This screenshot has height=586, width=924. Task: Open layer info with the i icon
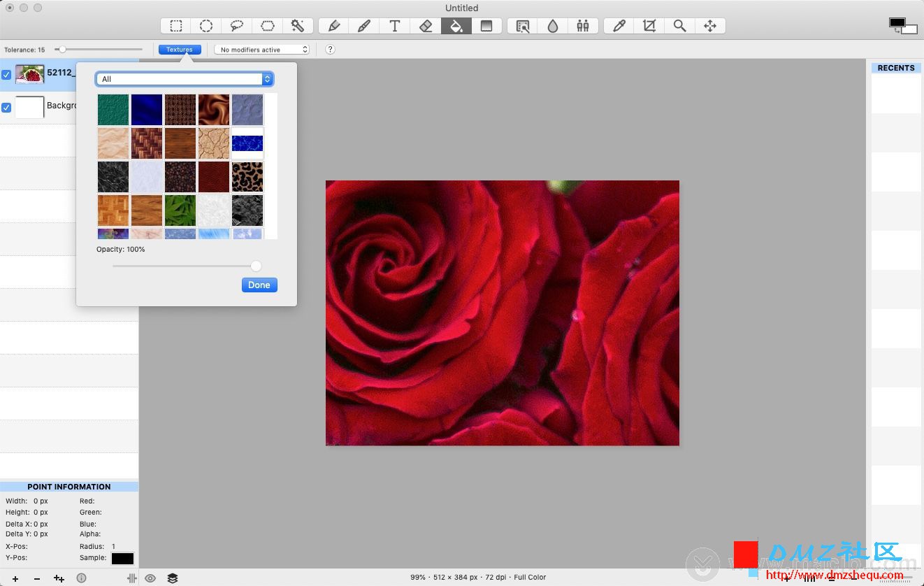(x=81, y=578)
